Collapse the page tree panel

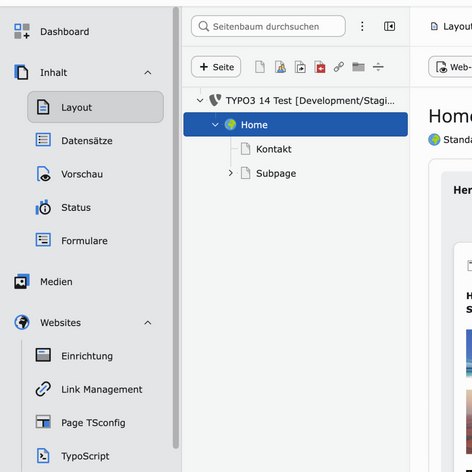(389, 26)
